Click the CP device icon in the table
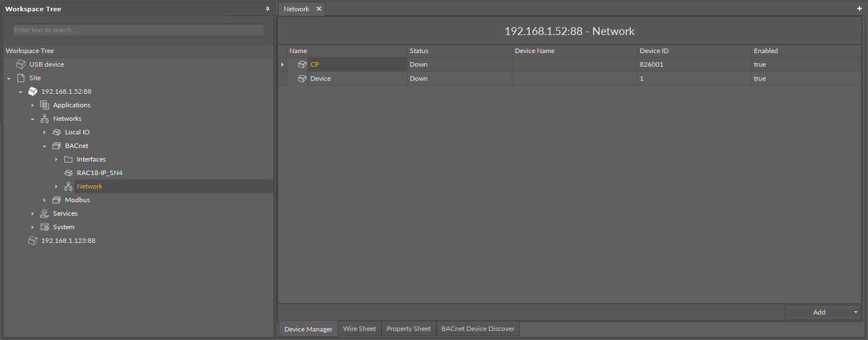The image size is (868, 340). (x=302, y=64)
